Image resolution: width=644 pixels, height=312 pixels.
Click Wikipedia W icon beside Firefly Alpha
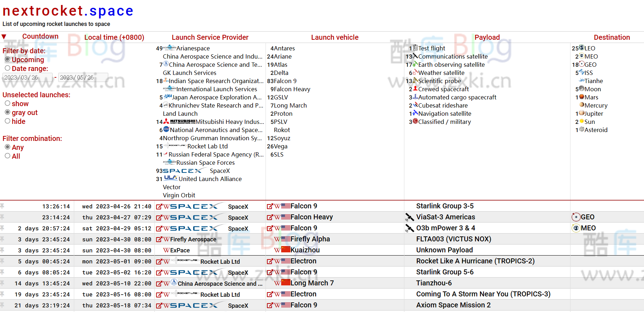(277, 239)
